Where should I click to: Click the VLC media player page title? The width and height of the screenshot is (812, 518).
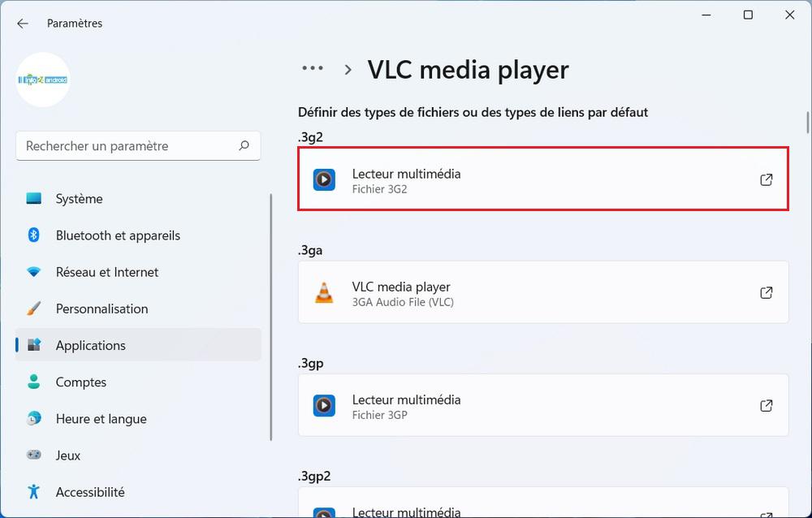point(469,70)
